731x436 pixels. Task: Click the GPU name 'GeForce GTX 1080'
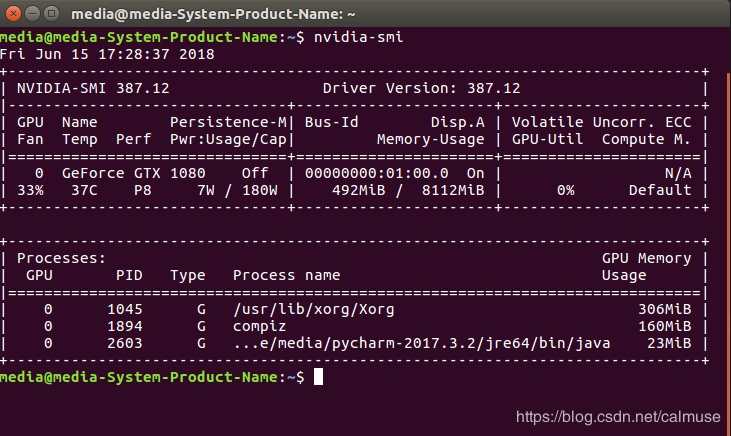point(134,173)
